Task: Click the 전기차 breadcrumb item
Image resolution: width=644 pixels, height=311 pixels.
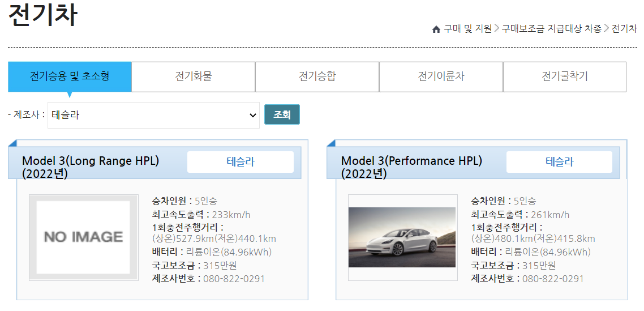Action: [624, 29]
